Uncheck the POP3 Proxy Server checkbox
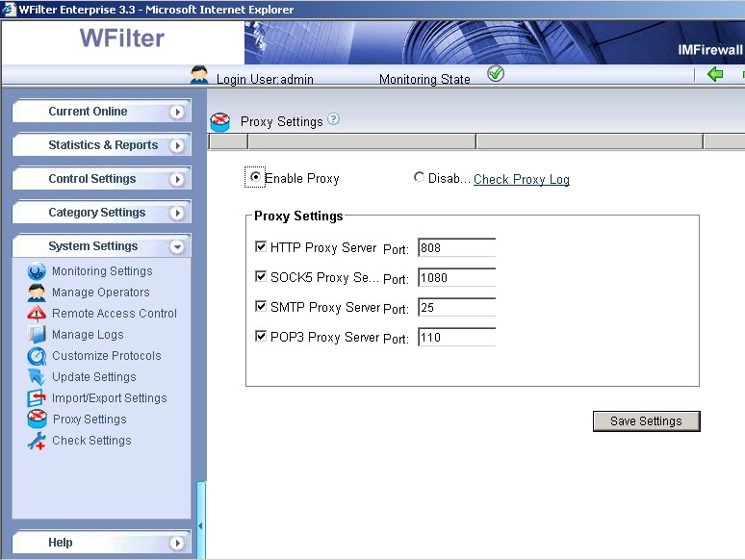The image size is (745, 560). (261, 336)
